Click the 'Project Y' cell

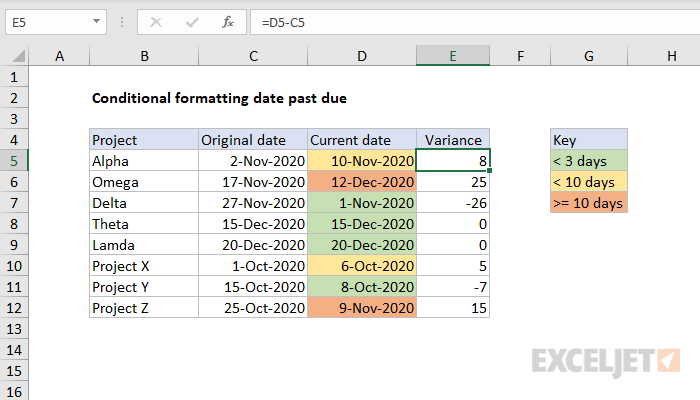144,287
